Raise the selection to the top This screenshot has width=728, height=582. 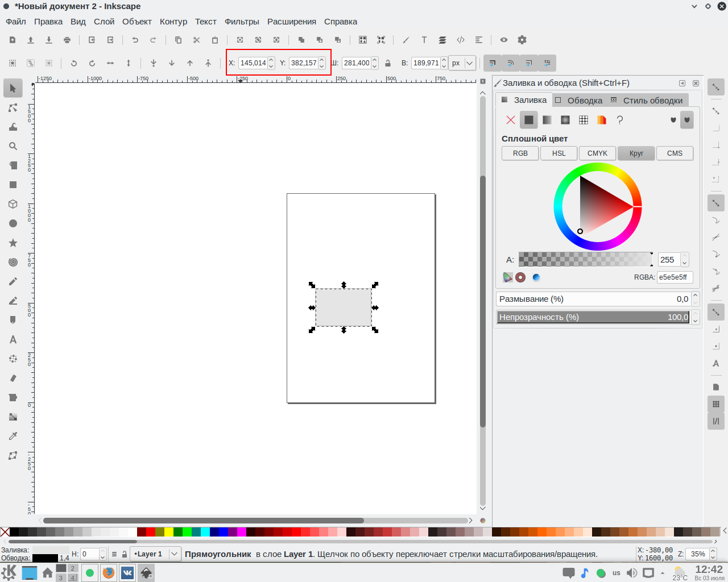point(208,63)
